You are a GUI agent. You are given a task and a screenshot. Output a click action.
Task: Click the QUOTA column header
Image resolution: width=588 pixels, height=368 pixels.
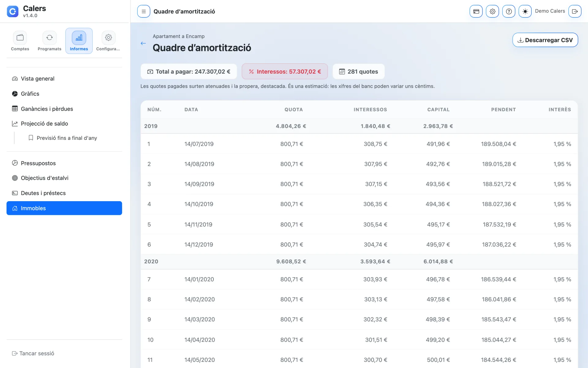click(x=293, y=109)
